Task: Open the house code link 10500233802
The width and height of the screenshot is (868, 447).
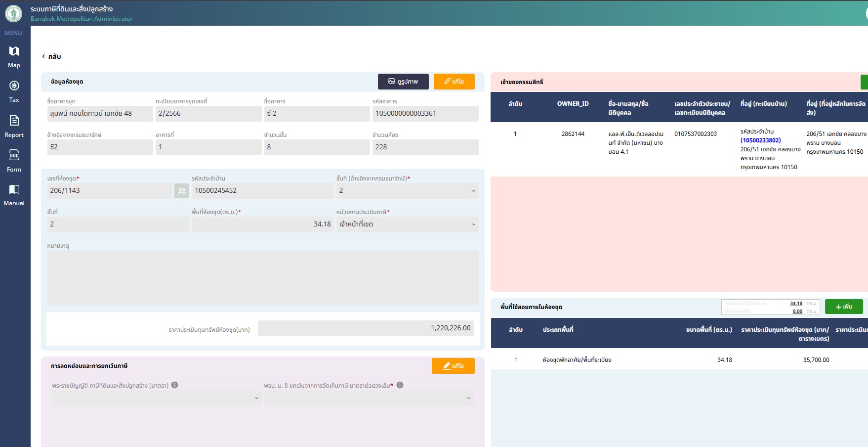Action: coord(760,140)
